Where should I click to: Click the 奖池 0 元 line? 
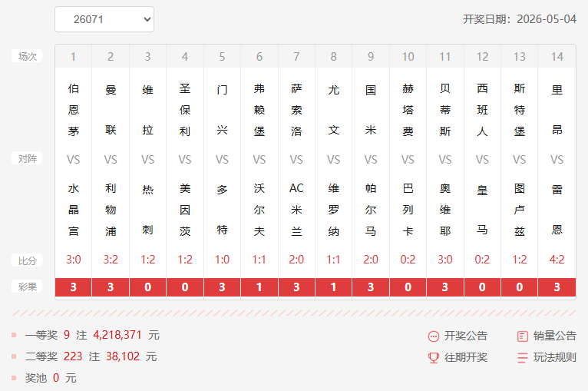point(51,378)
